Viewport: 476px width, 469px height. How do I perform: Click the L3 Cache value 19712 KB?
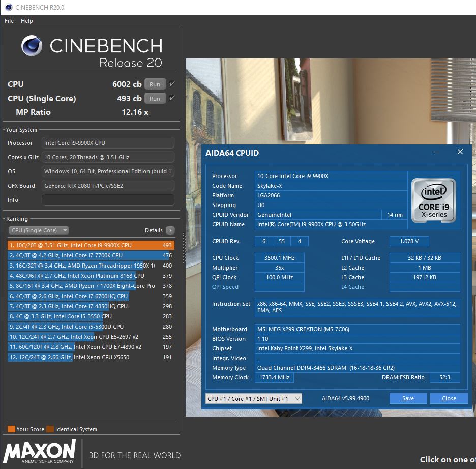[x=425, y=277]
